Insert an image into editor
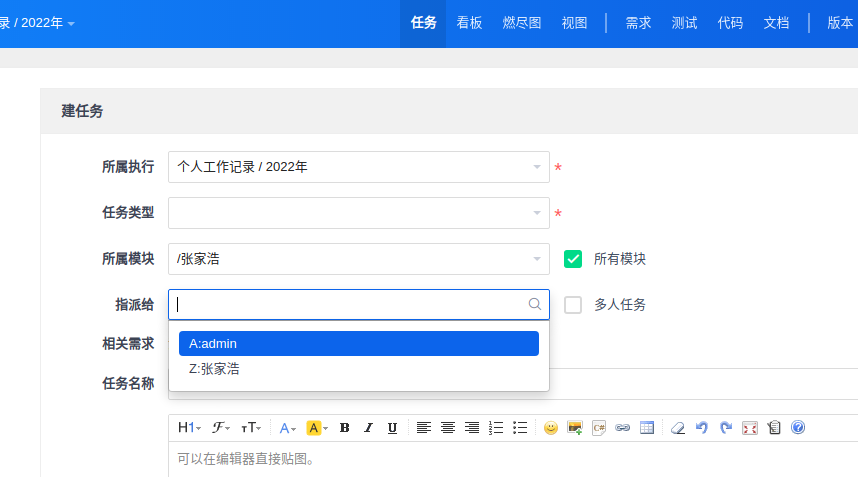 [x=575, y=428]
